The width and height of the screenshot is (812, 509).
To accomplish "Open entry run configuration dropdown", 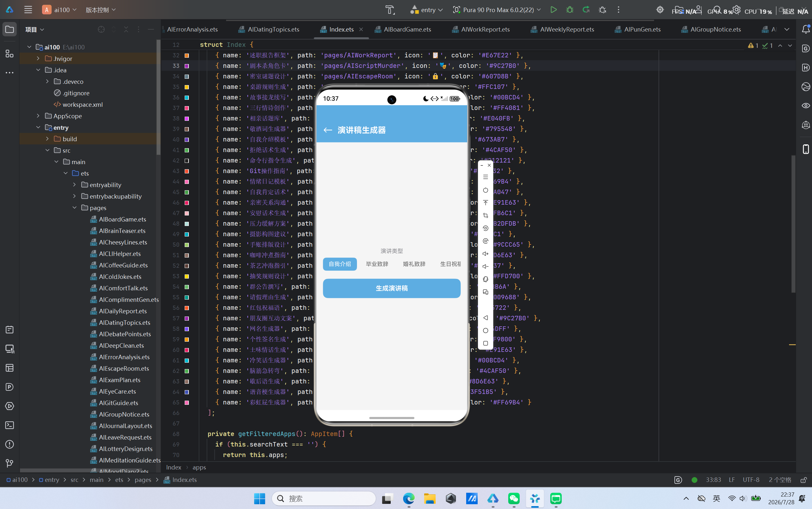I will coord(426,10).
